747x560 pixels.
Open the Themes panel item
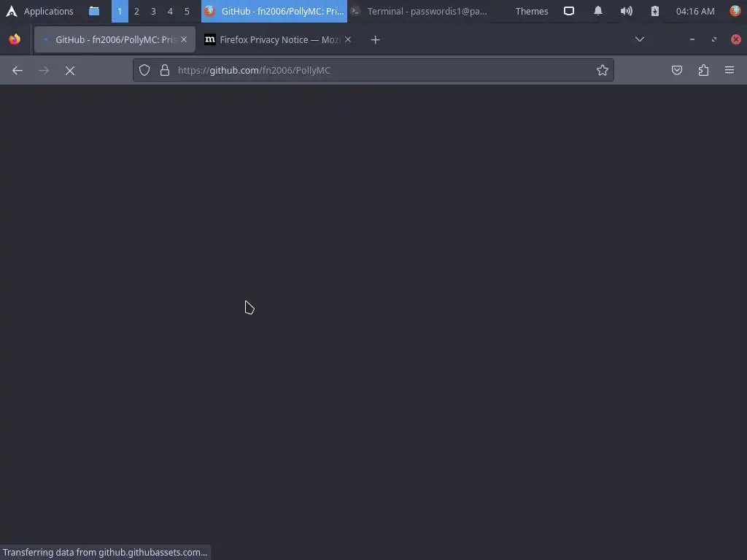point(532,11)
